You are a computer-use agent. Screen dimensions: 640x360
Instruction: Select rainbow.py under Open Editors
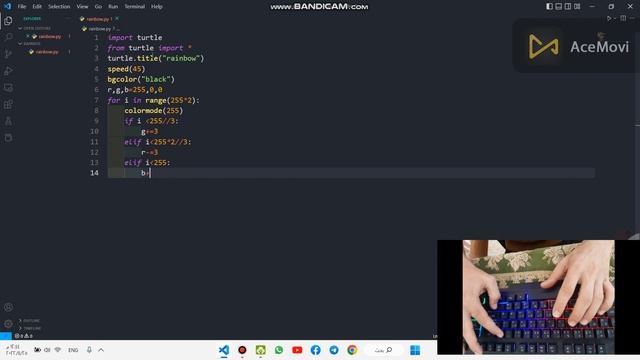(50, 36)
